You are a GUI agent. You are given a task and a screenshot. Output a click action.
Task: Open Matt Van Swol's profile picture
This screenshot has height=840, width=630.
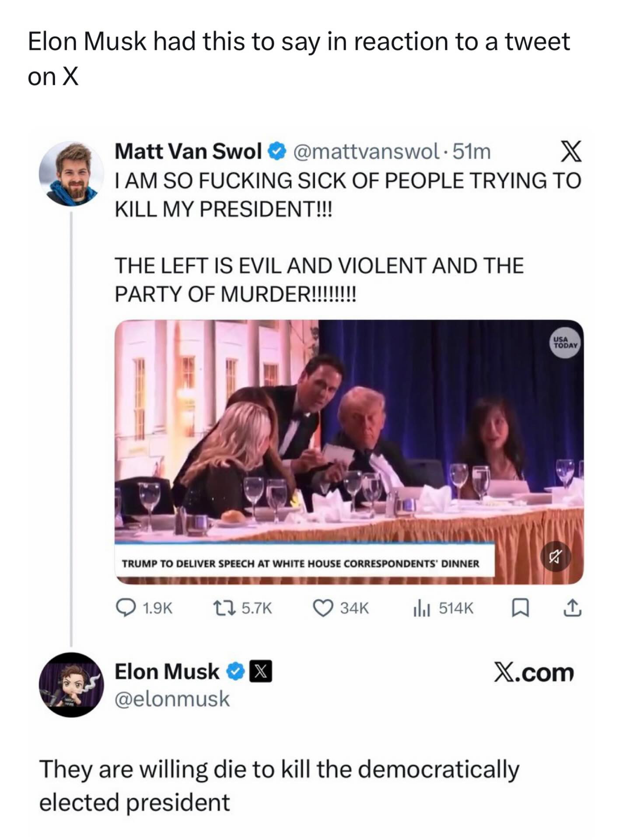71,174
